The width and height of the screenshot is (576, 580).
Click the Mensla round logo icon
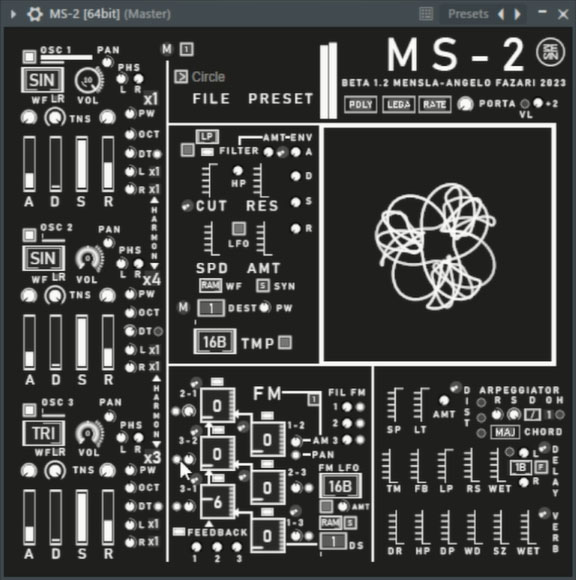click(550, 52)
